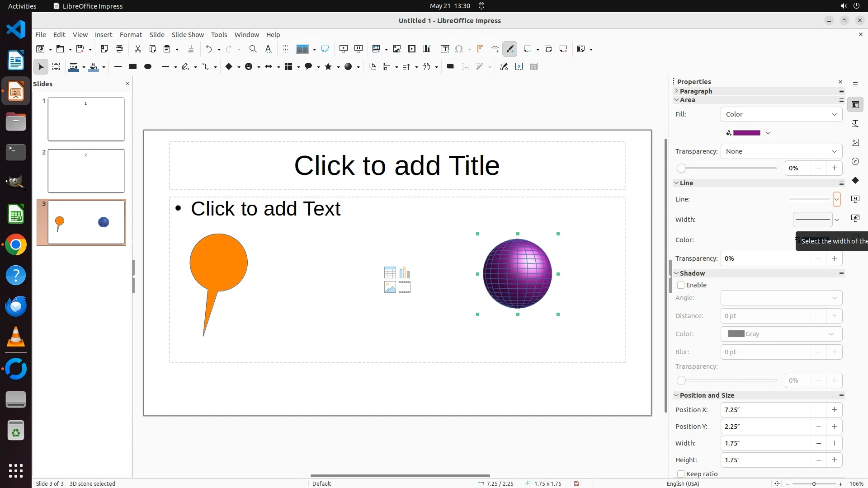Click the Print toolbar icon
Screen dimensions: 868x488
click(119, 49)
